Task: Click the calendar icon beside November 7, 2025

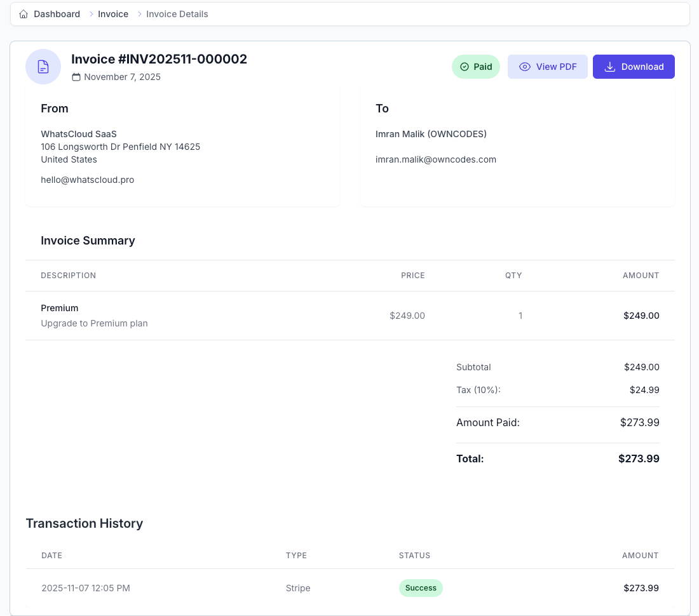Action: 77,77
